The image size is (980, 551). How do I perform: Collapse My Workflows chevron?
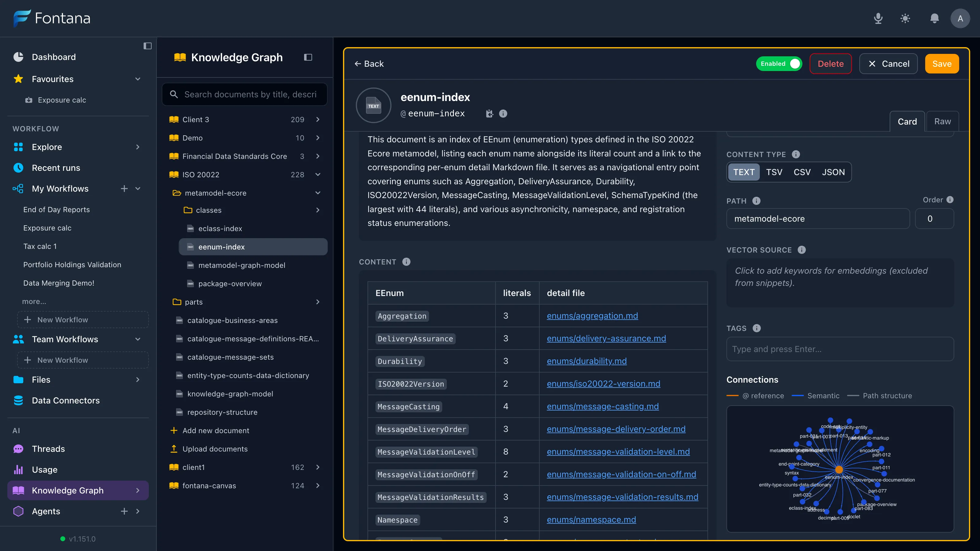138,189
